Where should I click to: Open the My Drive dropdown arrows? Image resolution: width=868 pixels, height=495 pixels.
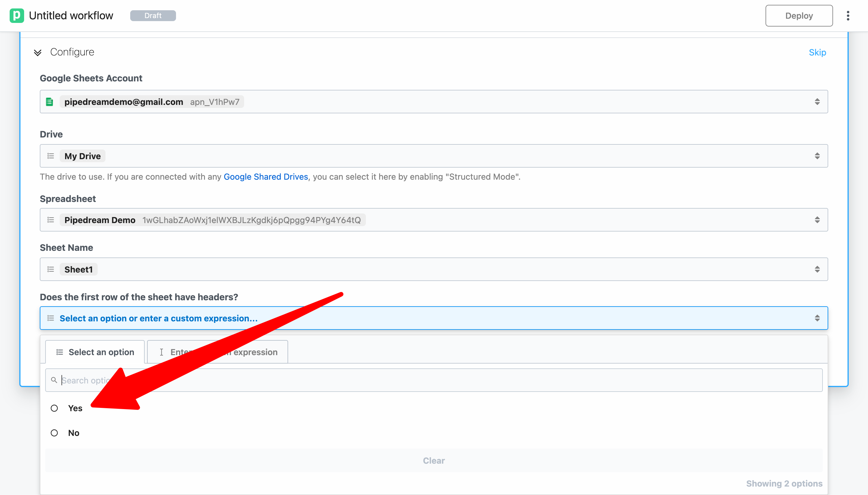coord(817,156)
